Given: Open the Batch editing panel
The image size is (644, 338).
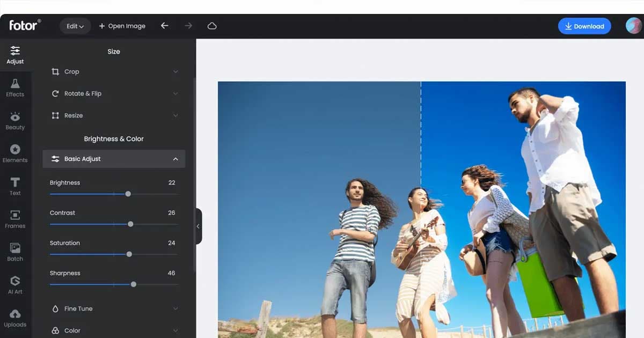Looking at the screenshot, I should coord(15,252).
